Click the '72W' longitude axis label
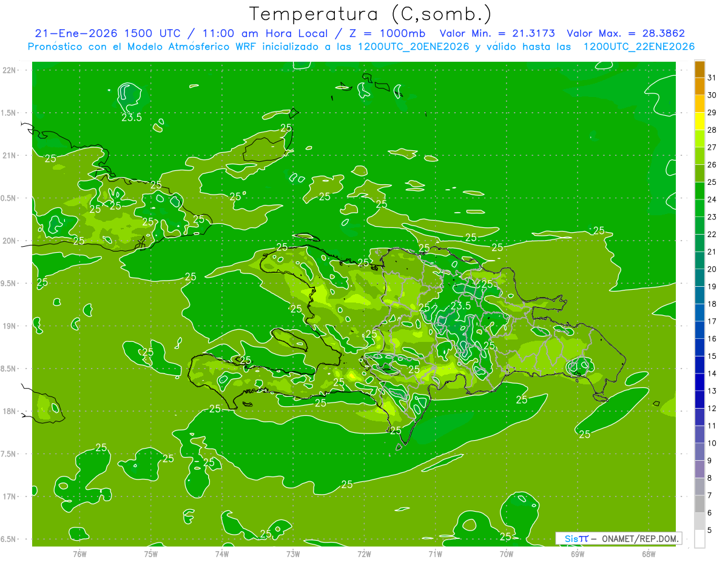Screen dimensions: 728x562 (x=364, y=554)
